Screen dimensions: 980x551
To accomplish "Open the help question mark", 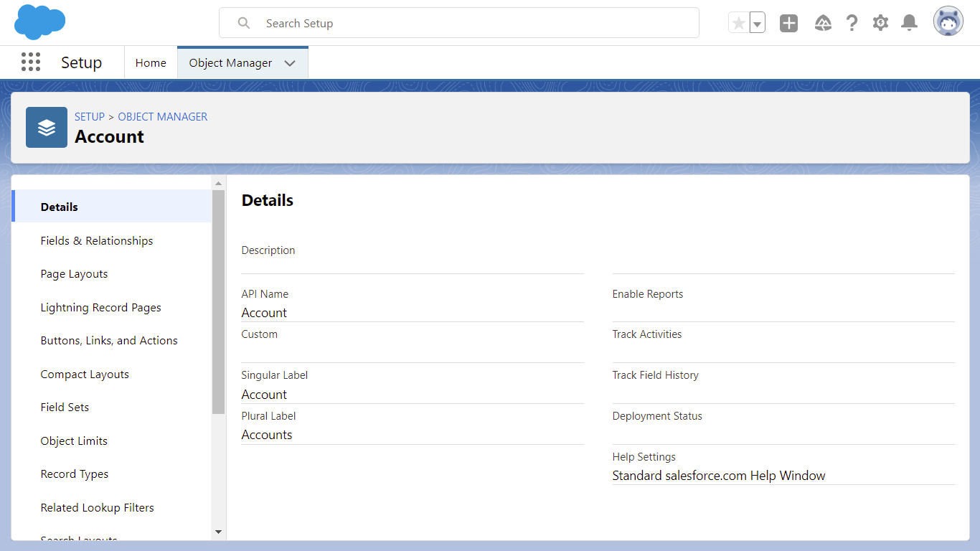I will coord(852,23).
